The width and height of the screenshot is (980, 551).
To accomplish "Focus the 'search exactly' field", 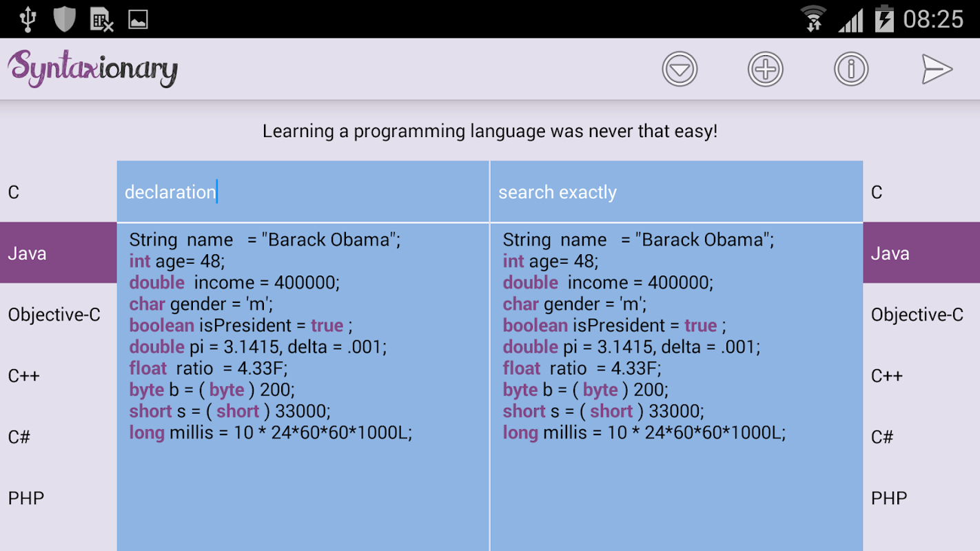I will point(677,192).
